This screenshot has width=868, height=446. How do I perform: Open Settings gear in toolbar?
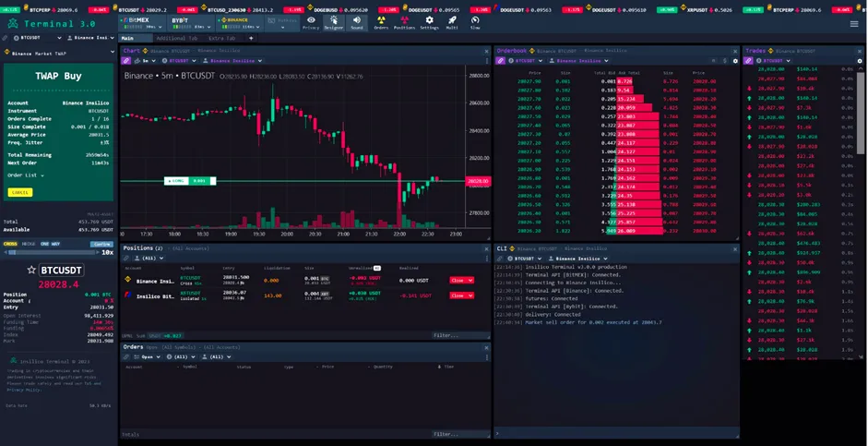(429, 22)
